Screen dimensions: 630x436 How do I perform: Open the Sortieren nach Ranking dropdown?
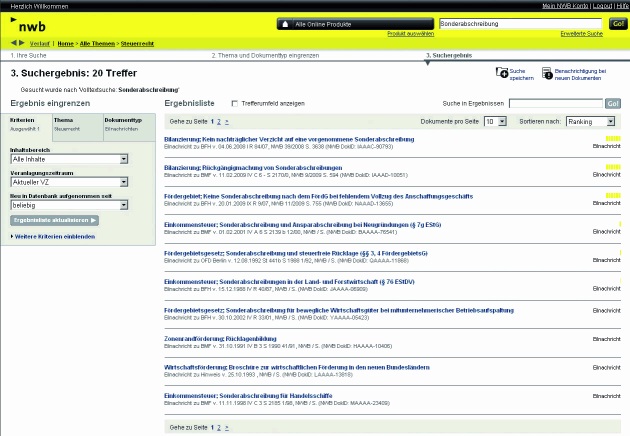tap(591, 121)
